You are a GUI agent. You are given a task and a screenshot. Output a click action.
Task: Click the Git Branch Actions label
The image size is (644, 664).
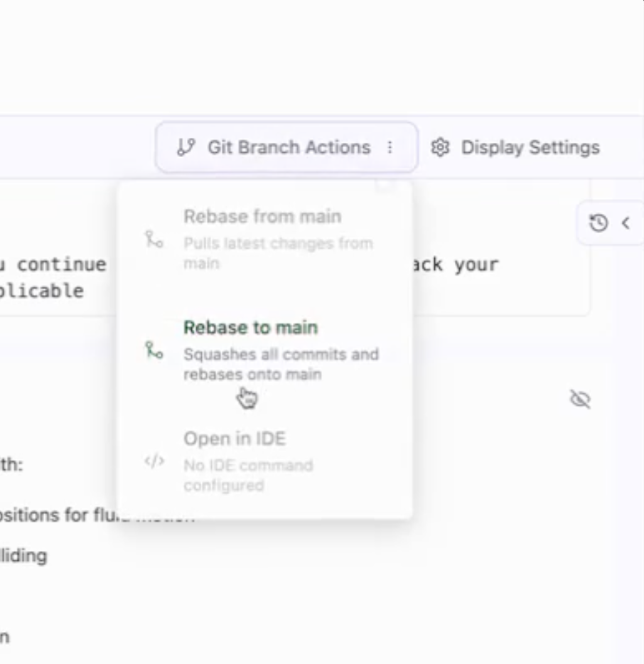tap(289, 147)
